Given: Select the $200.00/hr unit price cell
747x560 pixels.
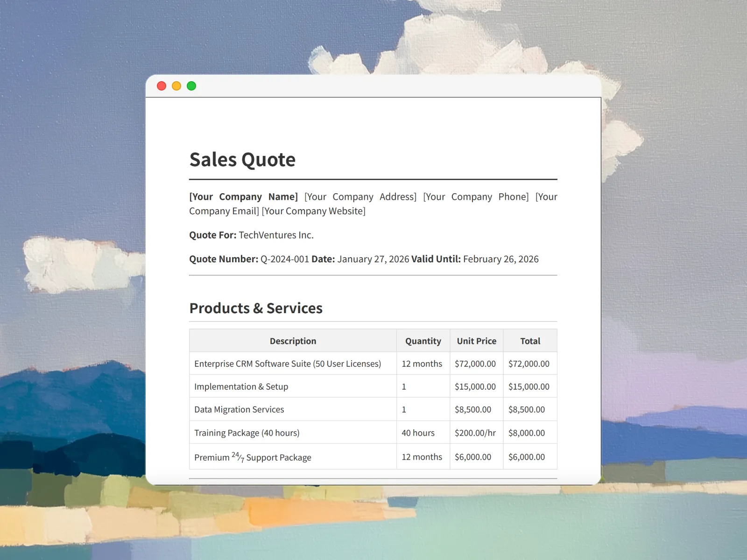Looking at the screenshot, I should pyautogui.click(x=475, y=433).
